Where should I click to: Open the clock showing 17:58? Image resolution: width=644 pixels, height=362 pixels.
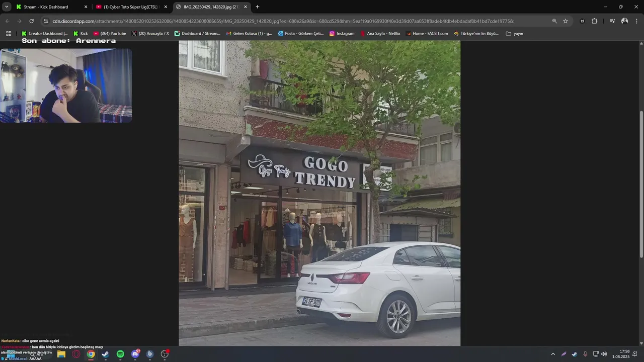tap(621, 354)
